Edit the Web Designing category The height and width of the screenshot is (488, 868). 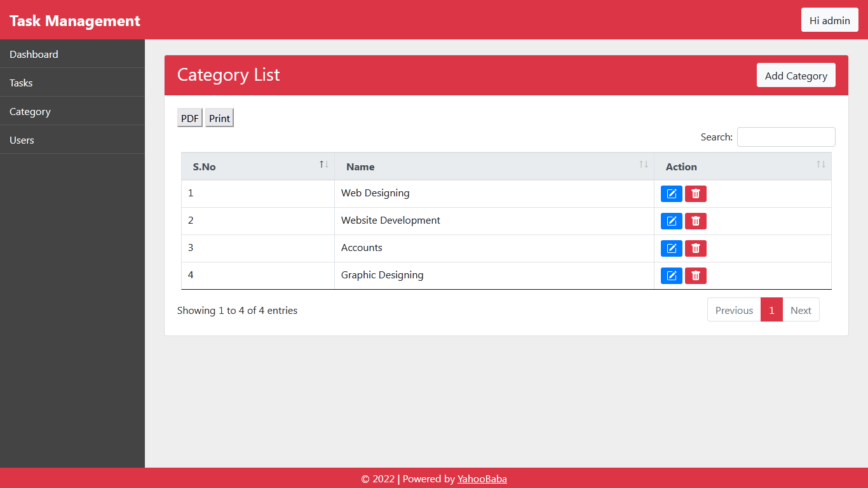click(671, 194)
